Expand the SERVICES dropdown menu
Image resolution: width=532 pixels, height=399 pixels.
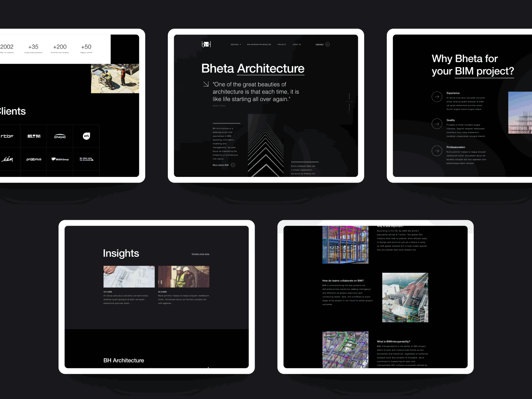(x=235, y=44)
